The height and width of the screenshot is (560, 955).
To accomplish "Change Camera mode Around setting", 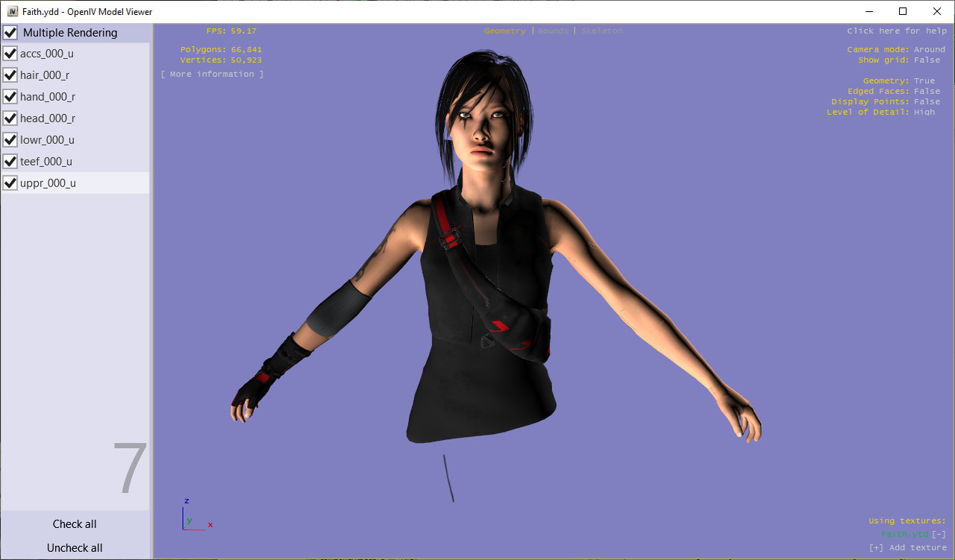I will point(930,49).
